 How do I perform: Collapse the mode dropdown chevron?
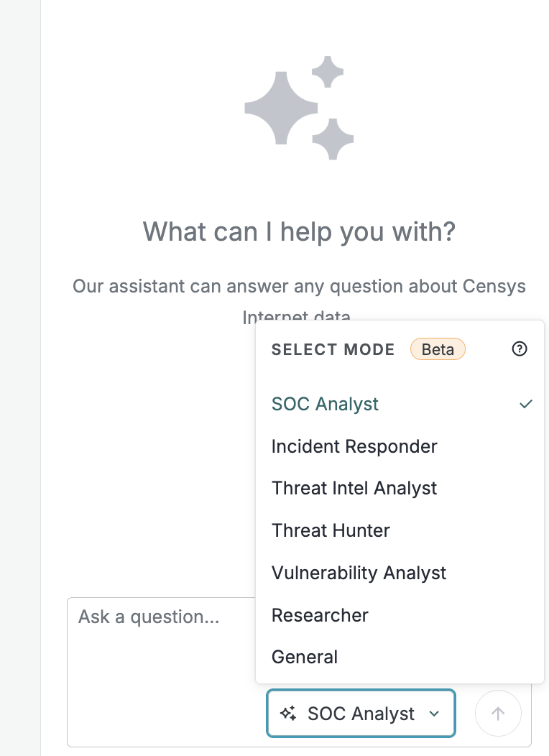point(434,714)
